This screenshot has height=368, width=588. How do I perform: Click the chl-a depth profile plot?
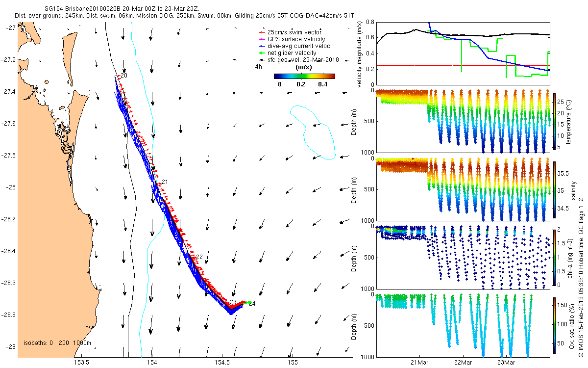463,257
